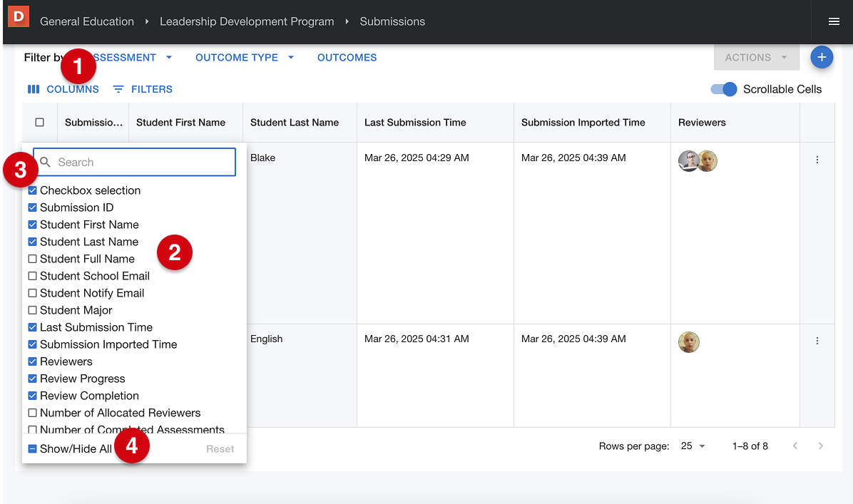Click the Show/Hide All checkbox
This screenshot has height=504, width=853.
pyautogui.click(x=33, y=449)
